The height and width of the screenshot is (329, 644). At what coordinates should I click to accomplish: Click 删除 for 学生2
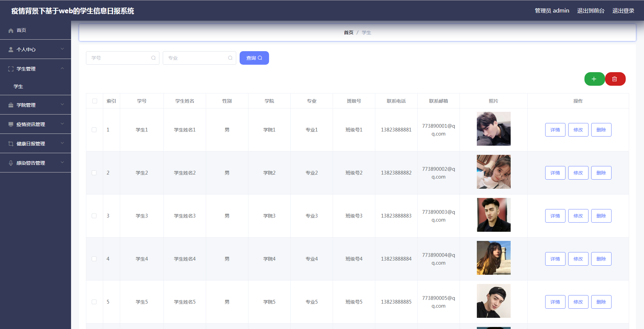[601, 173]
